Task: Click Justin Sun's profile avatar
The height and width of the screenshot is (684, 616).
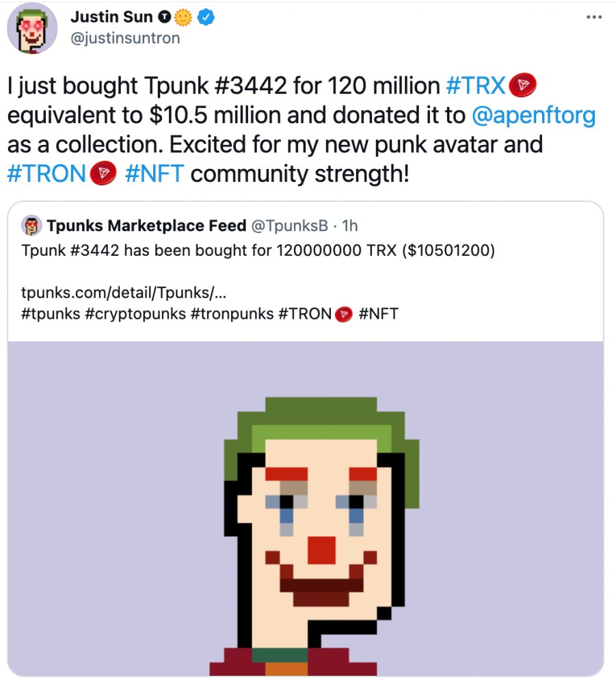Action: coord(30,32)
